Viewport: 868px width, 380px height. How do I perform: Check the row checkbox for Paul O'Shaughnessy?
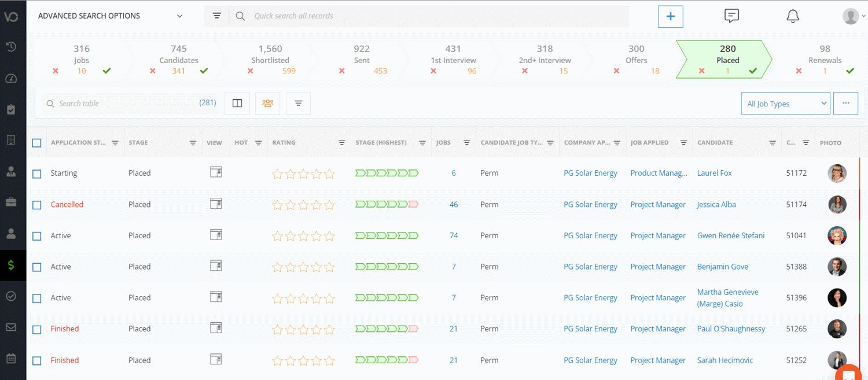tap(37, 330)
